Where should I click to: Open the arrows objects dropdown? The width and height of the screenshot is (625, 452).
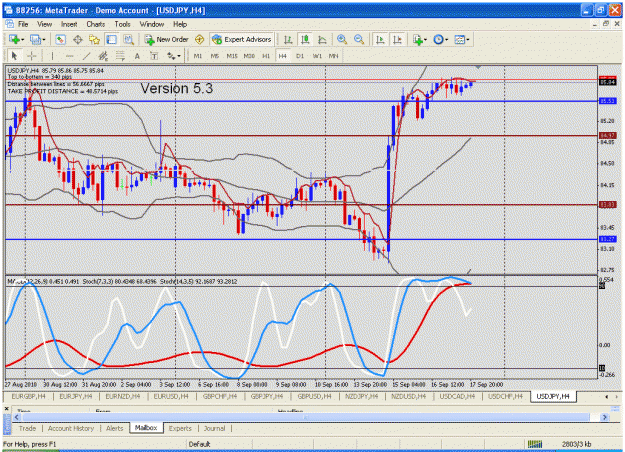coord(173,56)
